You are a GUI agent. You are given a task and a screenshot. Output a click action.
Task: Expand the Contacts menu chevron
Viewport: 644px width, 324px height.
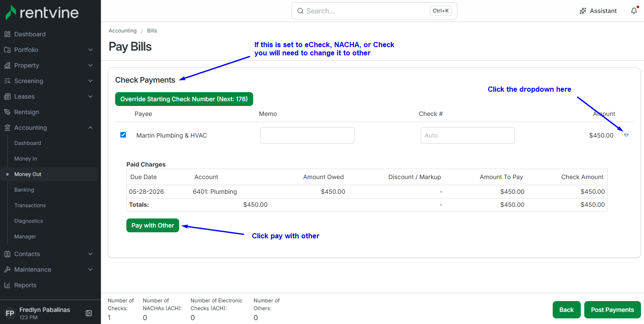[90, 254]
